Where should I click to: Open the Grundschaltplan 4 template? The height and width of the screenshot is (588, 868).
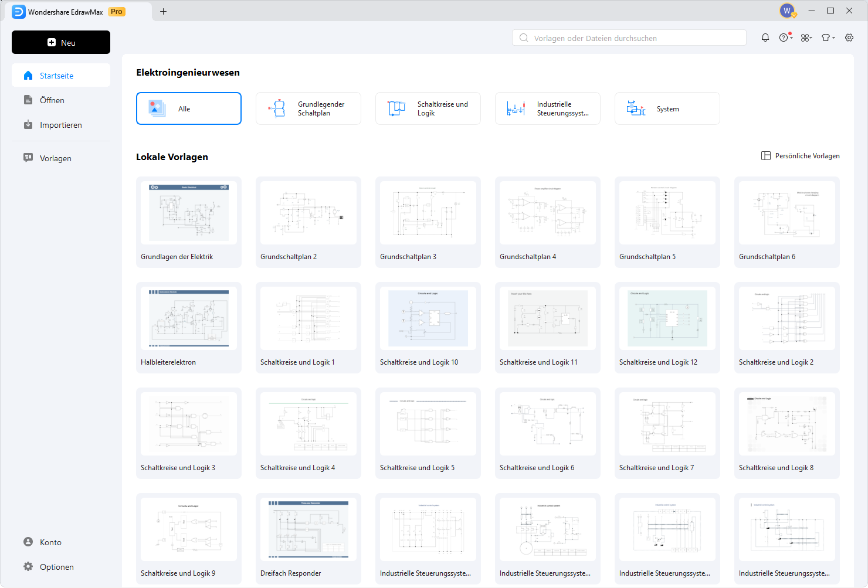tap(548, 222)
